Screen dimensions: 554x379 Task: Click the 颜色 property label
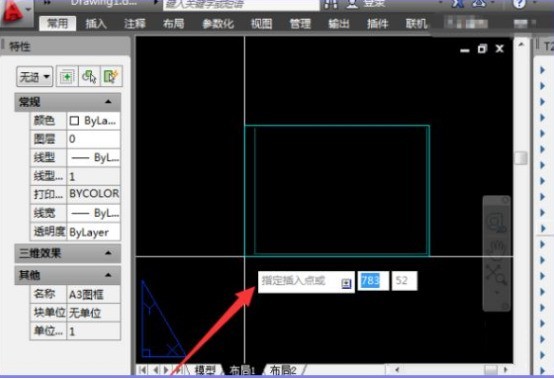point(44,121)
